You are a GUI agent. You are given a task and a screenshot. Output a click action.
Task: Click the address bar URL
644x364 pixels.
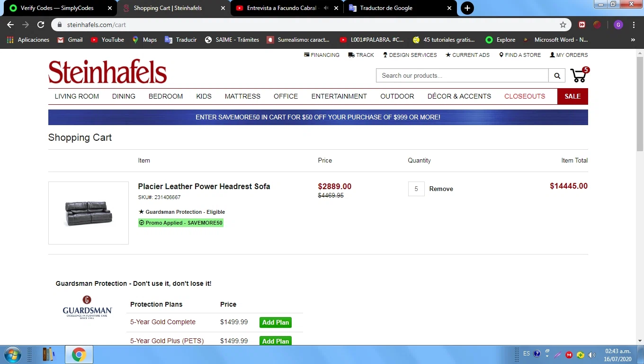[x=97, y=25]
